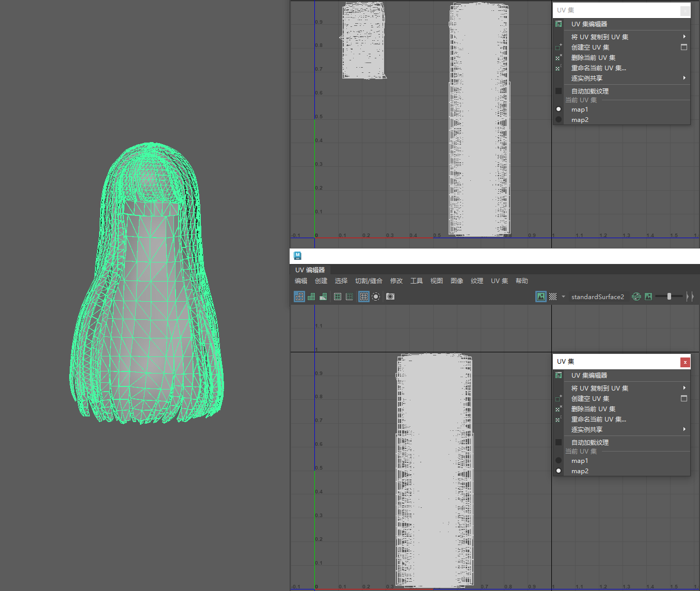
Task: Toggle the checker pattern texture icon
Action: (x=553, y=297)
